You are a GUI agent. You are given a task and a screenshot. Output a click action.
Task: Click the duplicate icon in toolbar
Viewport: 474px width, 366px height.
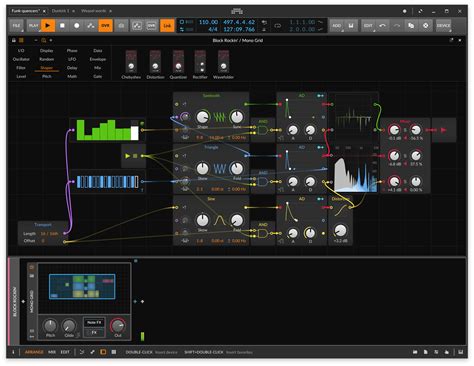(411, 25)
